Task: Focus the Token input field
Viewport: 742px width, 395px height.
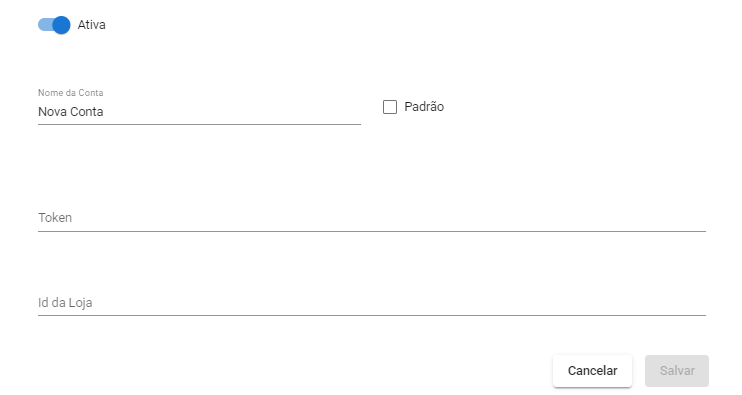Action: 372,218
